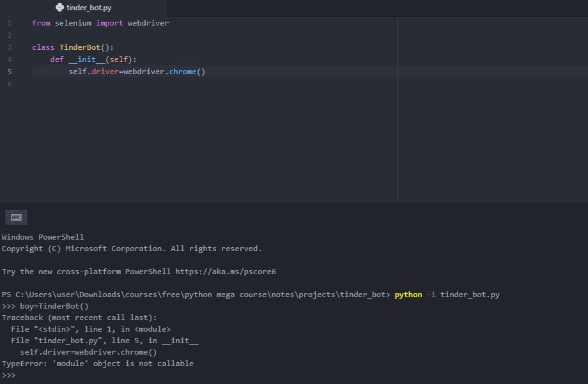The height and width of the screenshot is (384, 588).
Task: Click the Traceback line in the terminal output
Action: click(x=79, y=318)
